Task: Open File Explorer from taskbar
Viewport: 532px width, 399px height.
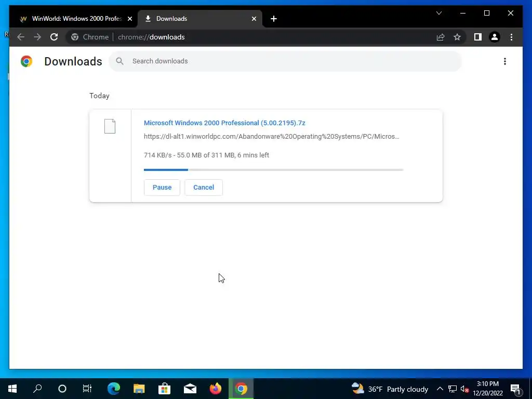Action: (139, 389)
